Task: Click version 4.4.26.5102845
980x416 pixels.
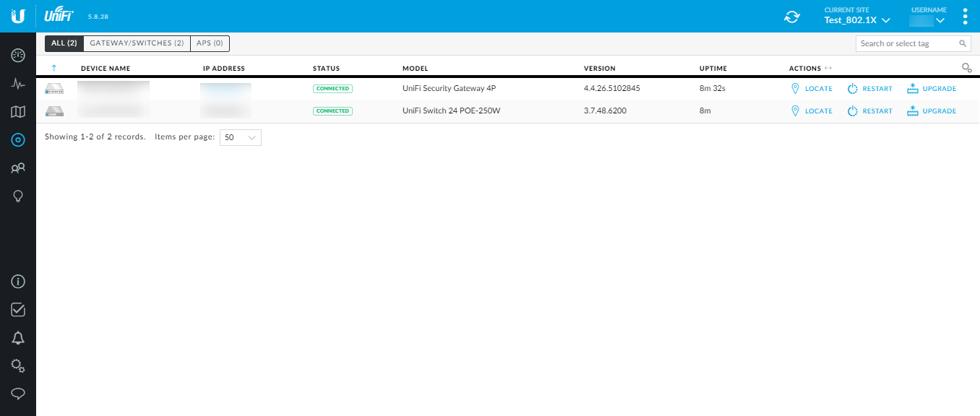Action: coord(612,89)
